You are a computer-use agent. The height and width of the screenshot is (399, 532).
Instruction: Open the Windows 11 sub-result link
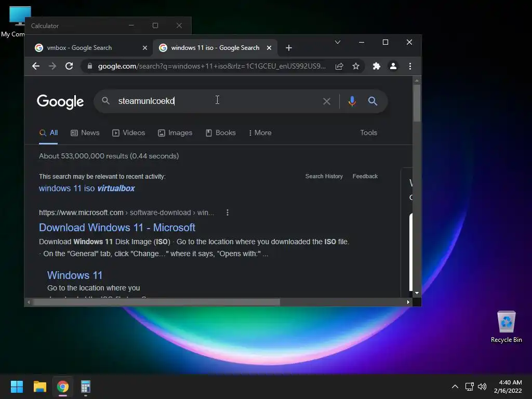(75, 275)
